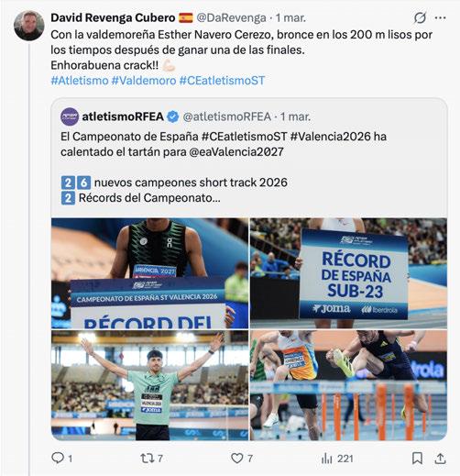
Task: Click the Grok circle-slash icon
Action: click(x=420, y=17)
